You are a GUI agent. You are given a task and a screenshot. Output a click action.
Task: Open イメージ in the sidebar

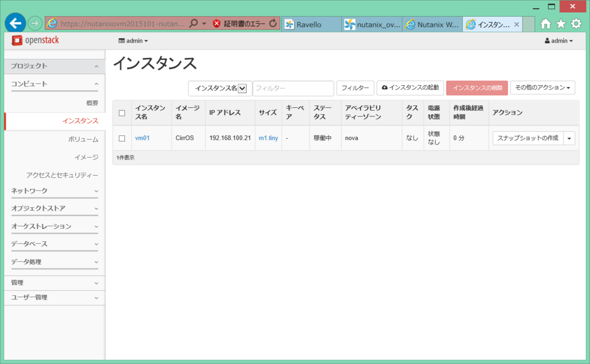point(86,157)
